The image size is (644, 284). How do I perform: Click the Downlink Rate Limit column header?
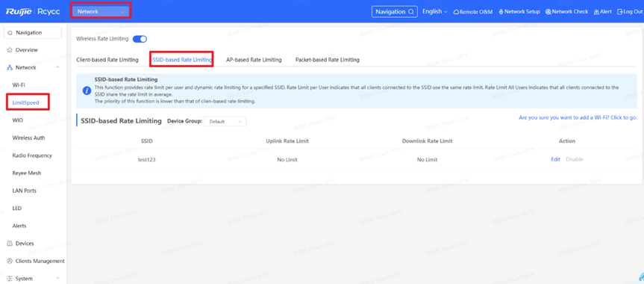[x=427, y=141]
